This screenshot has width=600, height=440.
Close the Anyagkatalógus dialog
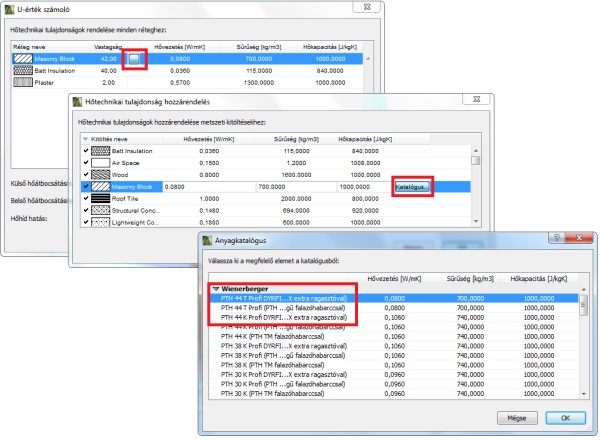click(579, 238)
